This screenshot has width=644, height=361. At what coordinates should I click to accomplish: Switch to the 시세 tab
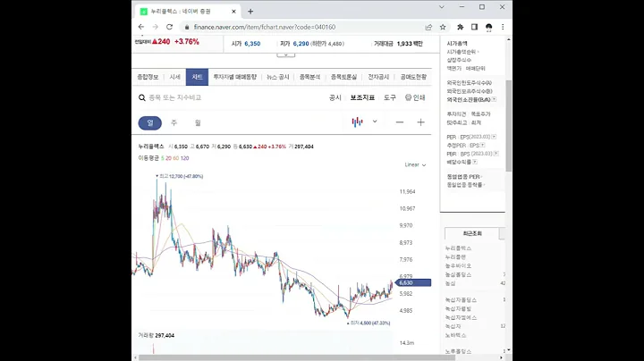(x=175, y=77)
